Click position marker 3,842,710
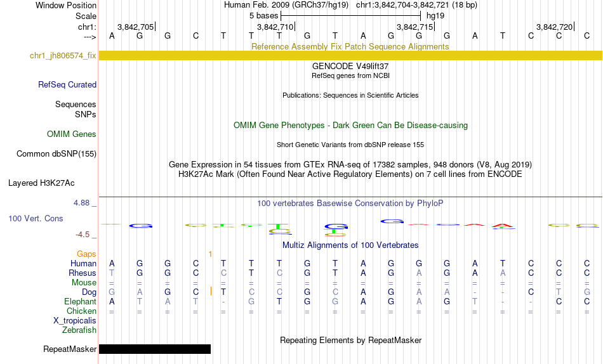 click(275, 27)
